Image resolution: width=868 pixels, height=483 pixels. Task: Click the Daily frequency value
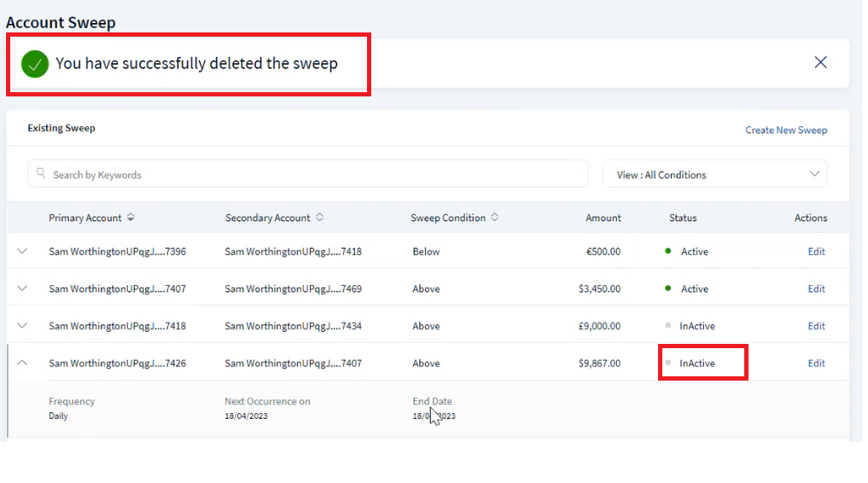(x=58, y=416)
